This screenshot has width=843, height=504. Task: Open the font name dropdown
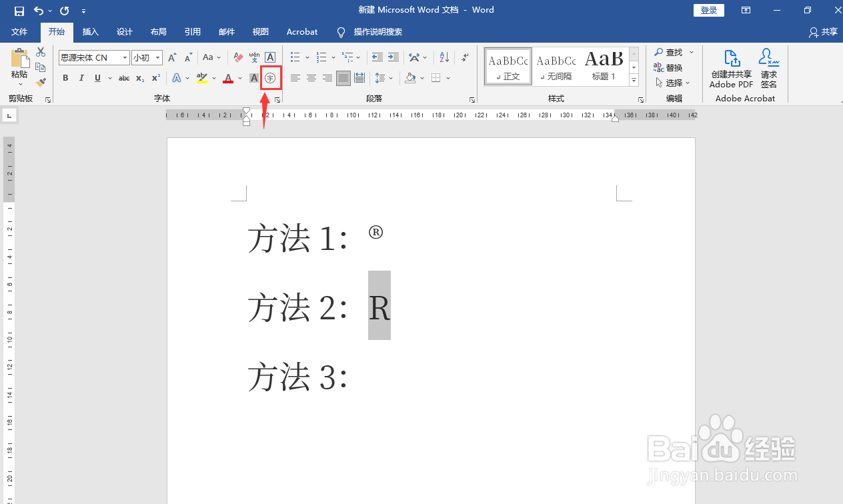click(124, 57)
